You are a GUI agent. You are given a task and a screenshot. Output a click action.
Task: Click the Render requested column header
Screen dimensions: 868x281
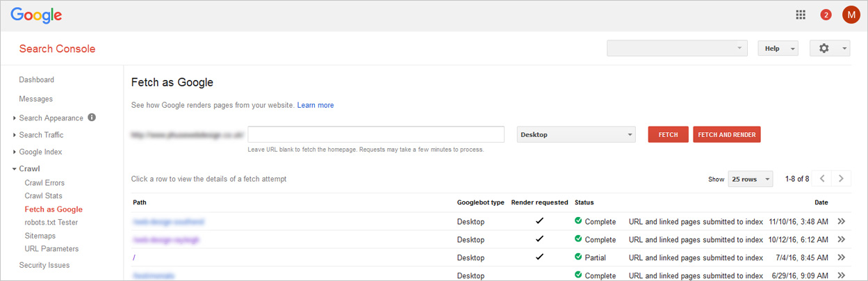[x=539, y=203]
